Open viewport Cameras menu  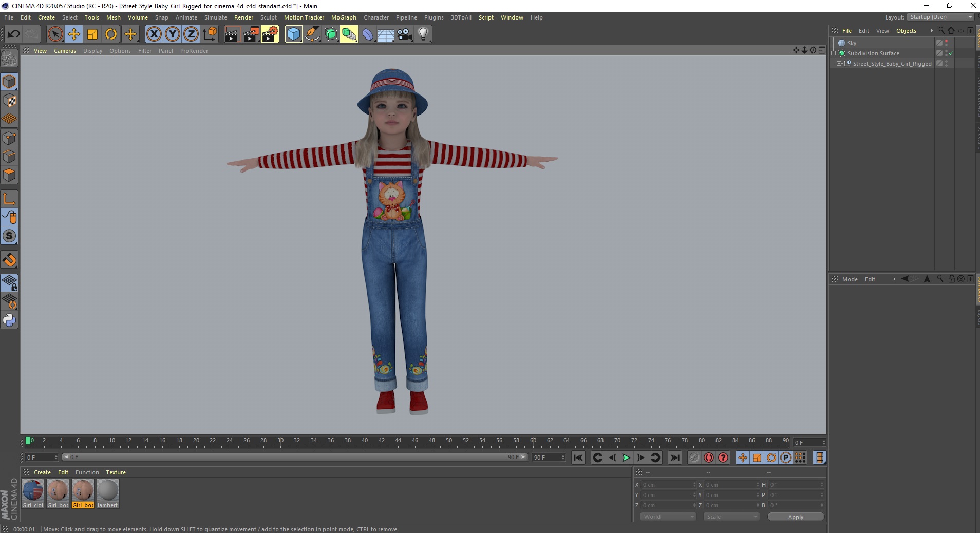[x=65, y=51]
